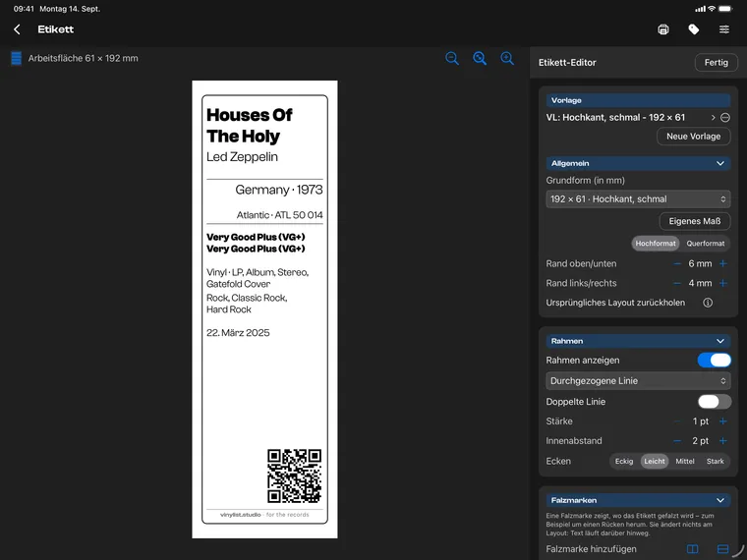Collapse the Allgemein section

click(720, 163)
